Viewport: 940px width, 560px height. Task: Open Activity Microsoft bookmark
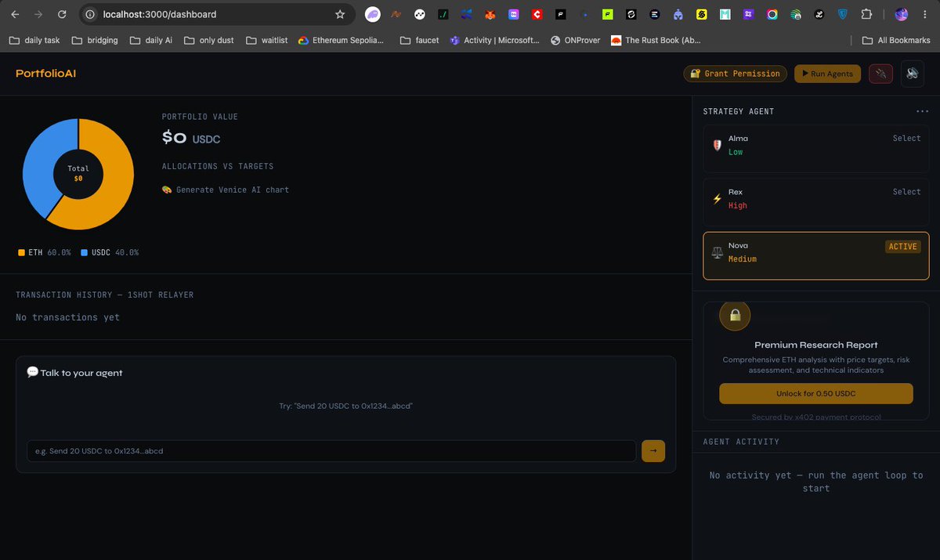tap(494, 40)
